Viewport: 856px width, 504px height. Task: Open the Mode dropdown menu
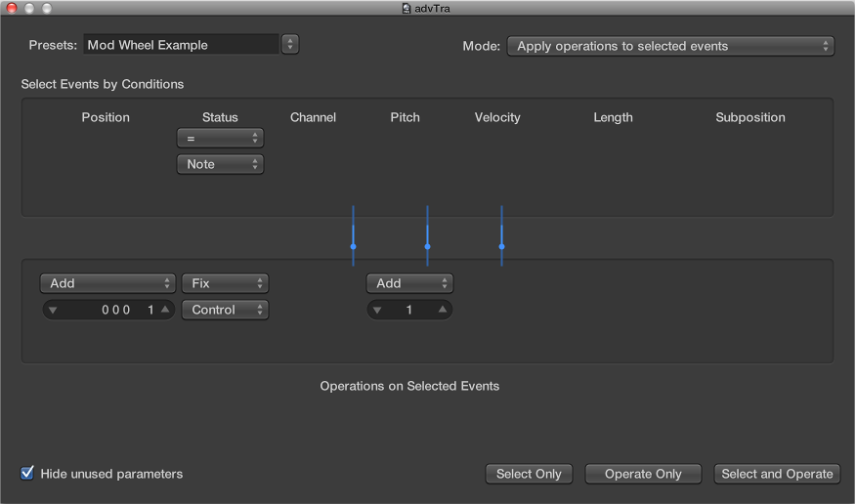pos(670,46)
